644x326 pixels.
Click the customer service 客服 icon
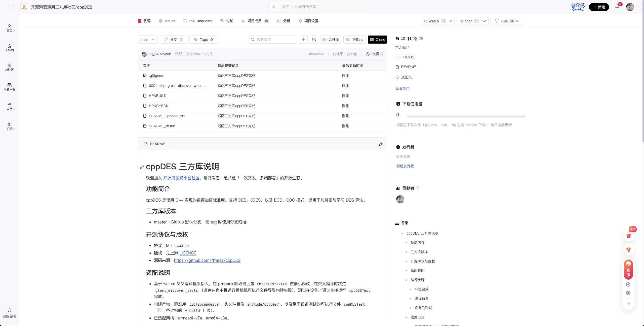pos(628,270)
